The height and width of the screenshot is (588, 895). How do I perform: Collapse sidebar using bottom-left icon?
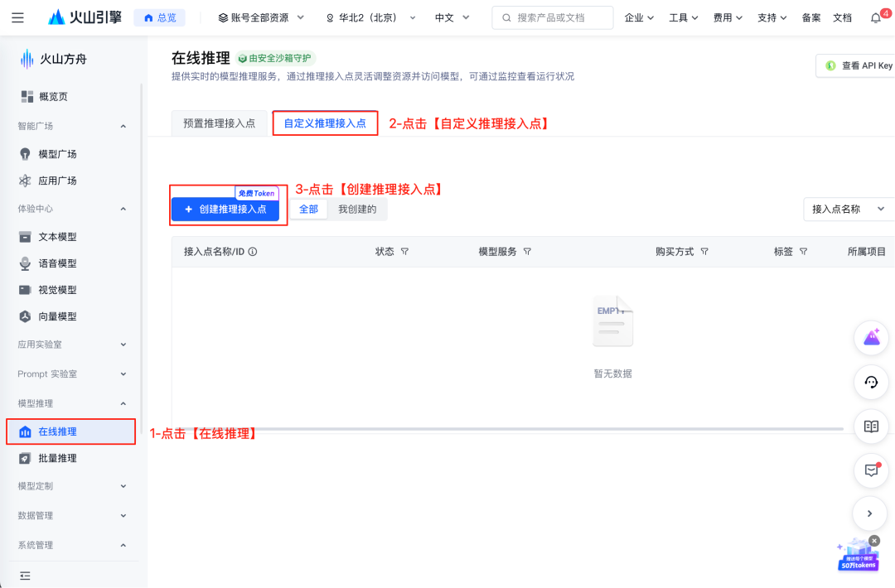[25, 576]
